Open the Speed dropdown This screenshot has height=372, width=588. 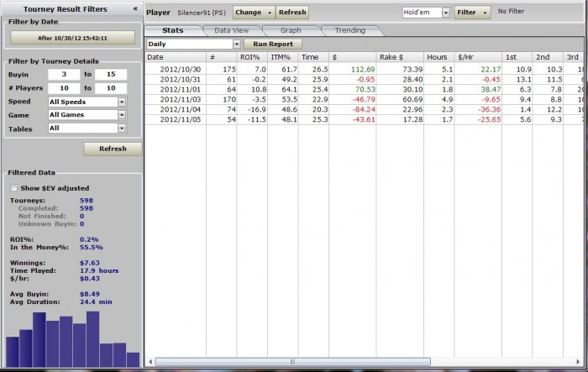[x=122, y=102]
